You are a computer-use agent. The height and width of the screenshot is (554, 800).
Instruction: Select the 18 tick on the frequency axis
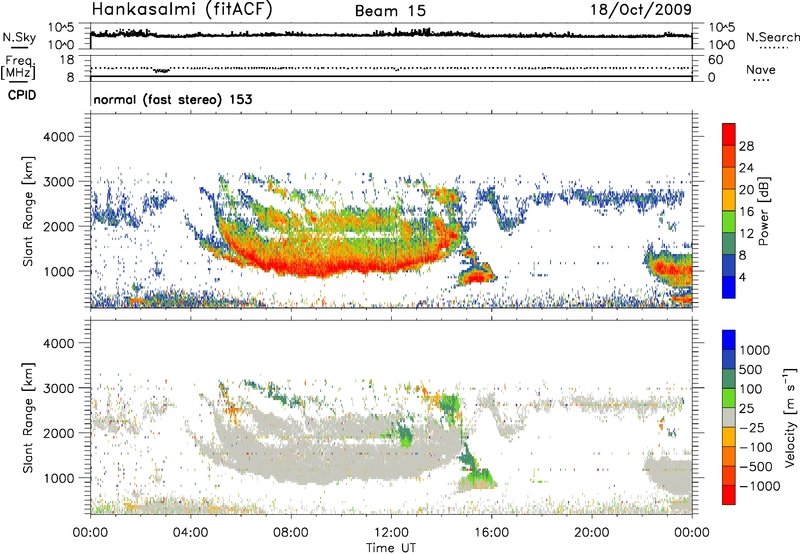[x=66, y=60]
